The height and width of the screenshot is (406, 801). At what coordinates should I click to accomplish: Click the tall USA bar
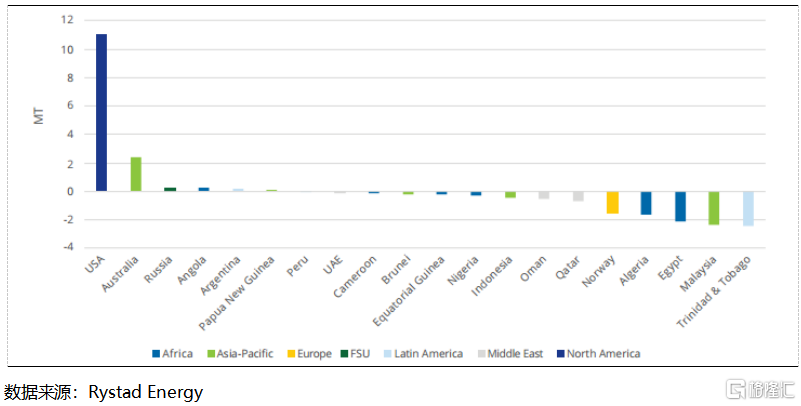[x=101, y=112]
